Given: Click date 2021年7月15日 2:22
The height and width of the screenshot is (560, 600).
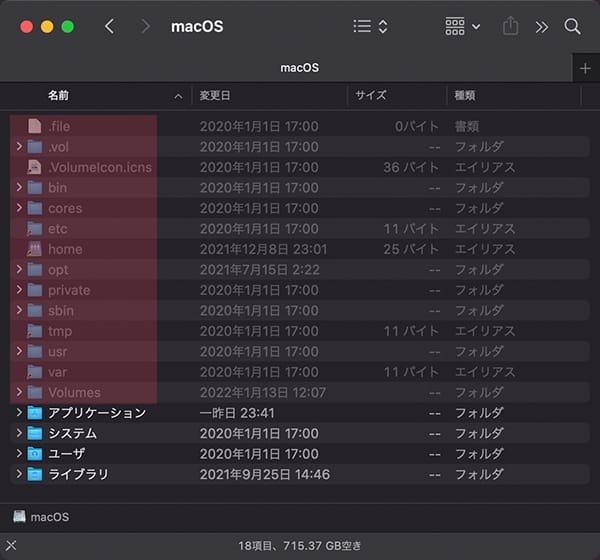Looking at the screenshot, I should (x=260, y=270).
